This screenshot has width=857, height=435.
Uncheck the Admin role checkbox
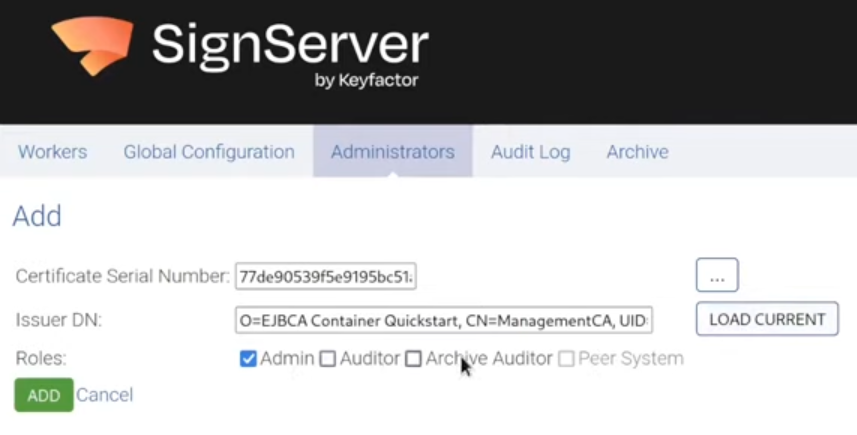point(248,359)
